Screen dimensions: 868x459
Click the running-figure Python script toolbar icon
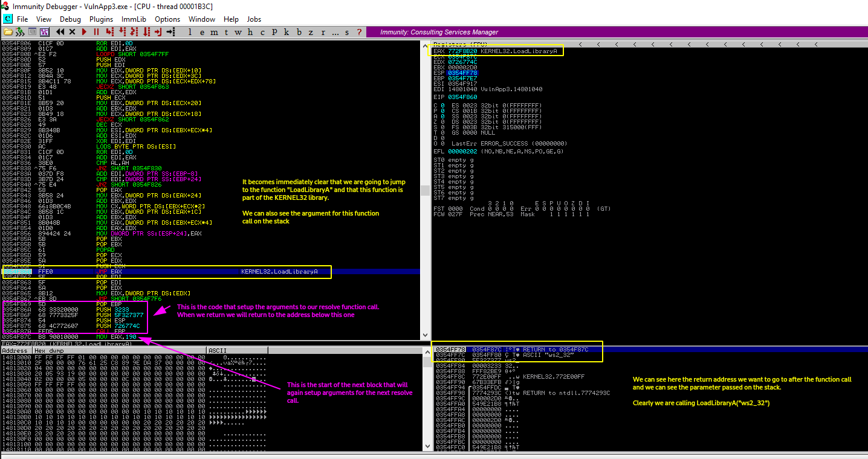[x=20, y=31]
